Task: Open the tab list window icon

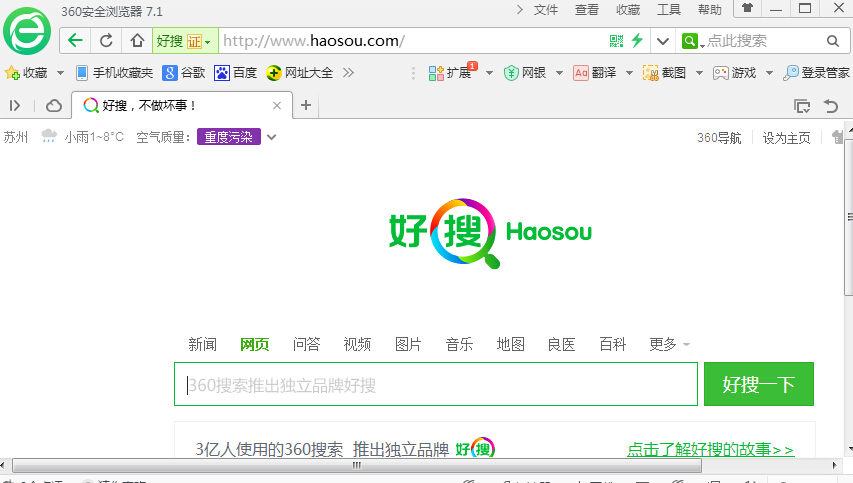Action: (x=802, y=106)
